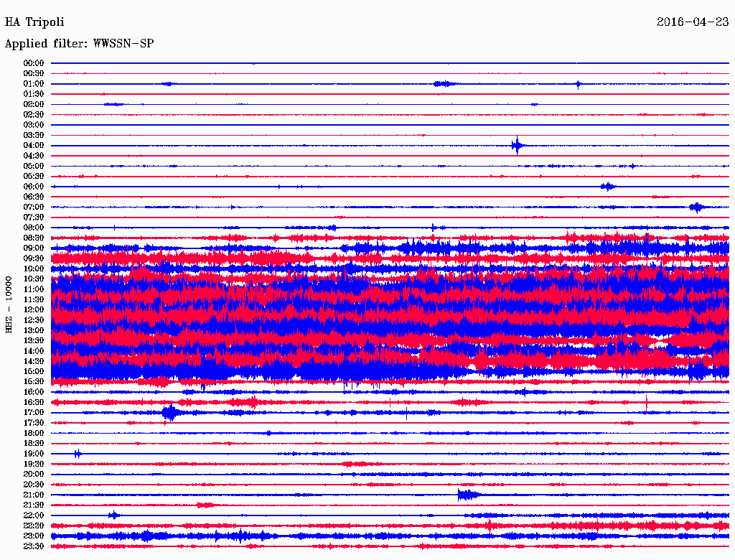735x560 pixels.
Task: Click the 15:30 time label
Action: (x=34, y=381)
